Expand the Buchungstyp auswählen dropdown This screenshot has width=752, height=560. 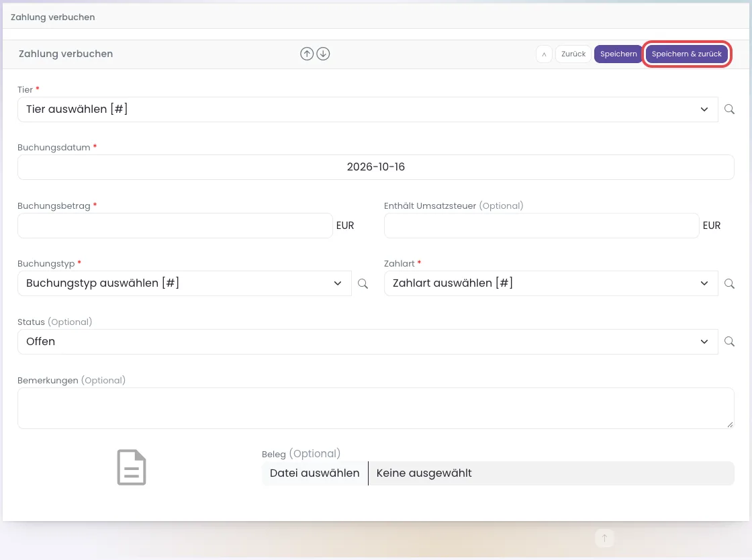(x=185, y=283)
